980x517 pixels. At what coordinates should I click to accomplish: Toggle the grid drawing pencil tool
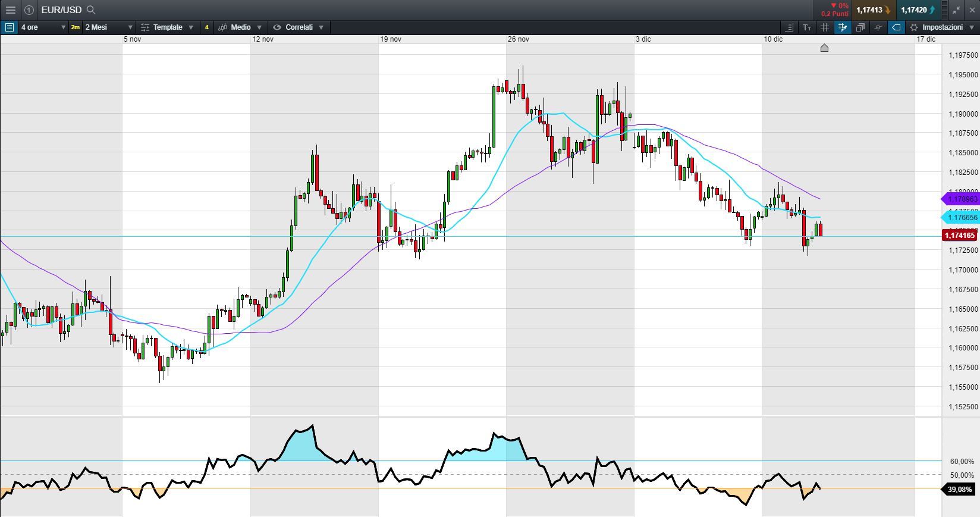(843, 27)
